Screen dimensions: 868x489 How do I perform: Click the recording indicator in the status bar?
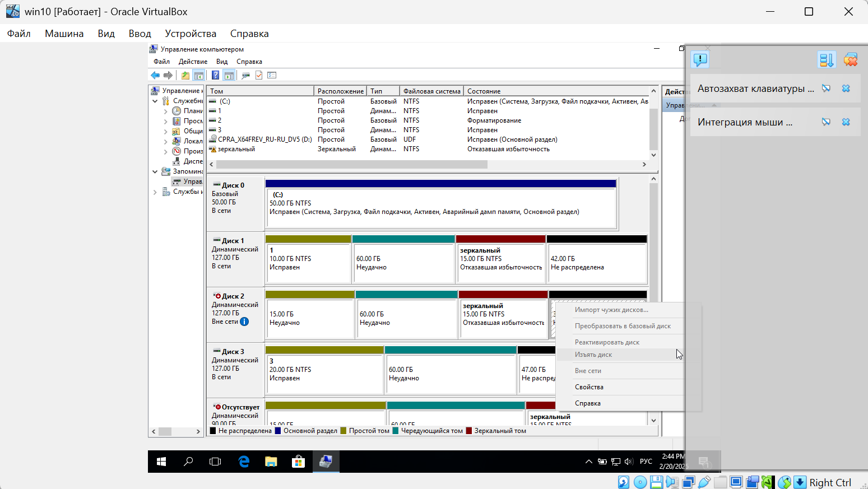coord(753,482)
